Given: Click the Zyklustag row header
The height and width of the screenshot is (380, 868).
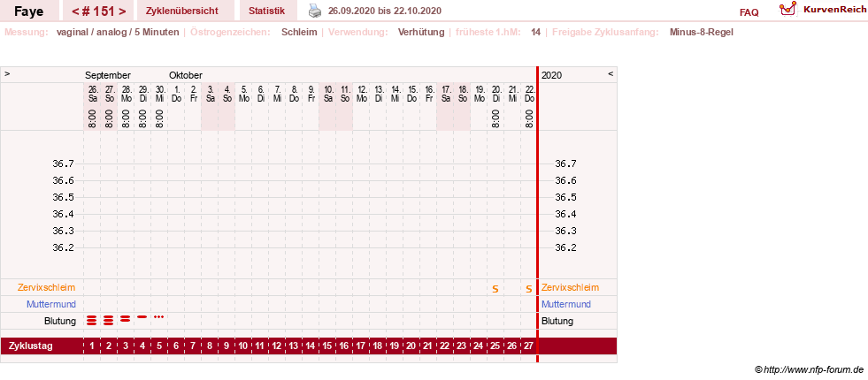Looking at the screenshot, I should [x=31, y=346].
